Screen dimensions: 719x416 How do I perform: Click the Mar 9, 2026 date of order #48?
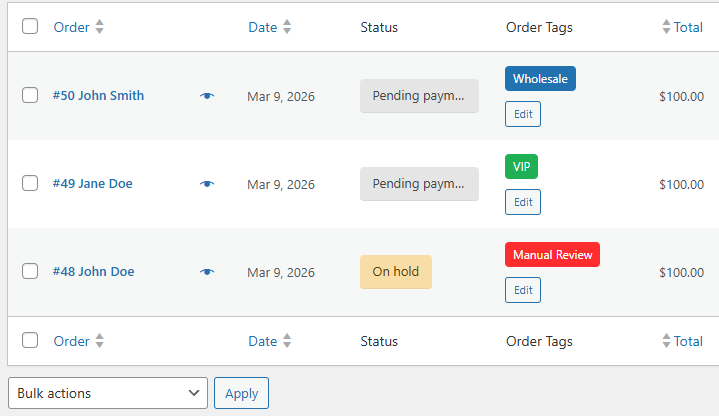click(281, 272)
